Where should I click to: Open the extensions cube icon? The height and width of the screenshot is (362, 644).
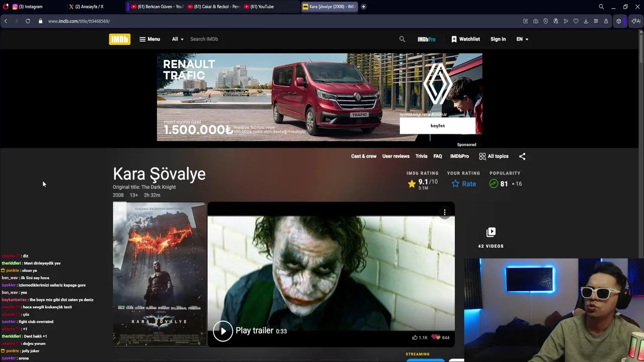pyautogui.click(x=619, y=21)
